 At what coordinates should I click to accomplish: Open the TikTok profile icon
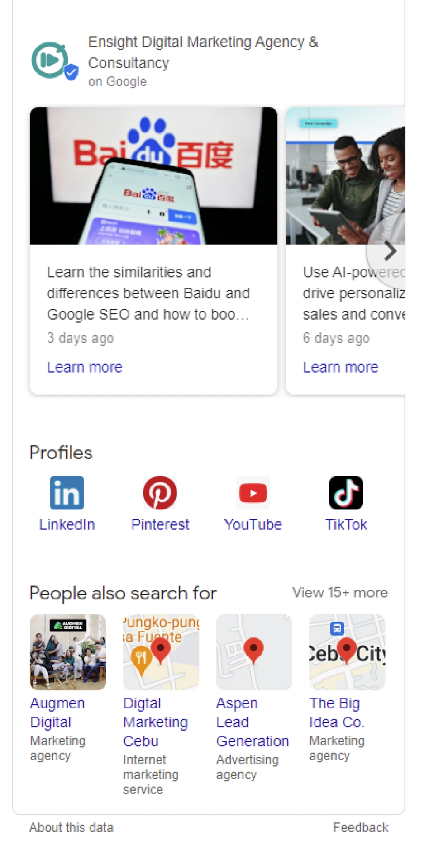click(x=346, y=493)
